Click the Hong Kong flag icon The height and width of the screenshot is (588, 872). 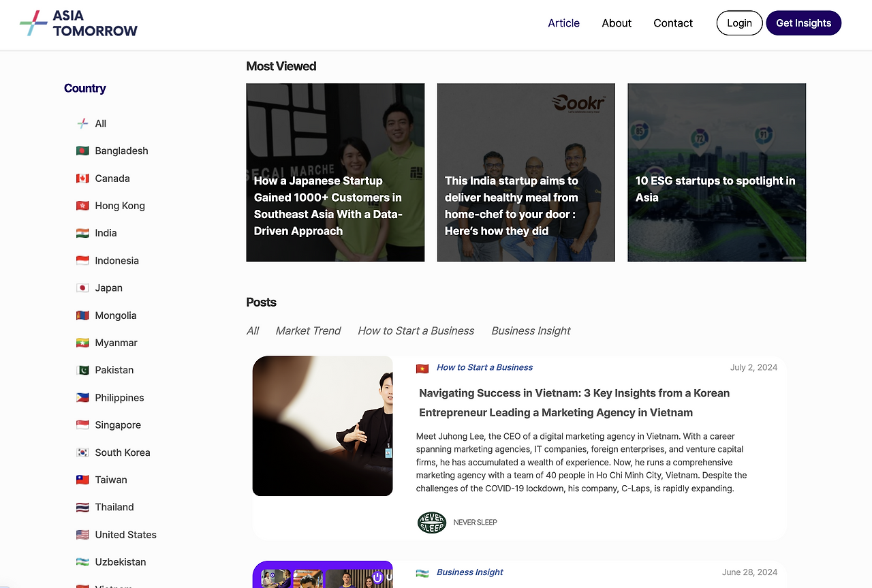(82, 206)
